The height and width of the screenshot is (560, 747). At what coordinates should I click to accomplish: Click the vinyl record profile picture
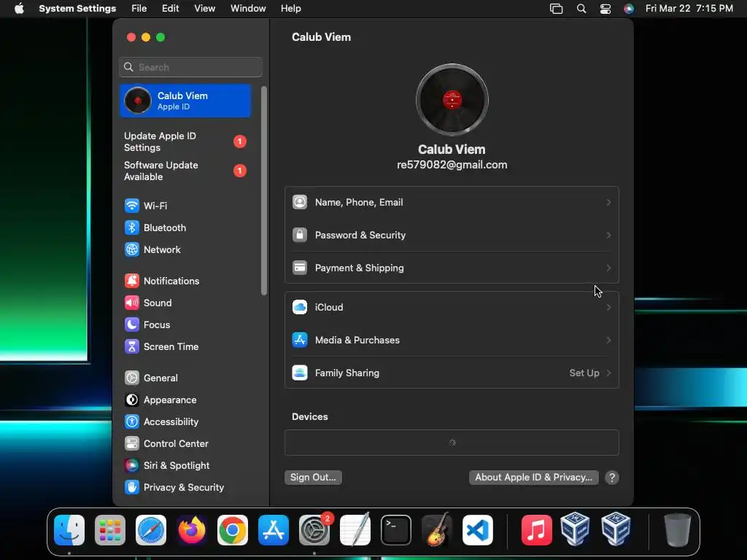coord(452,100)
